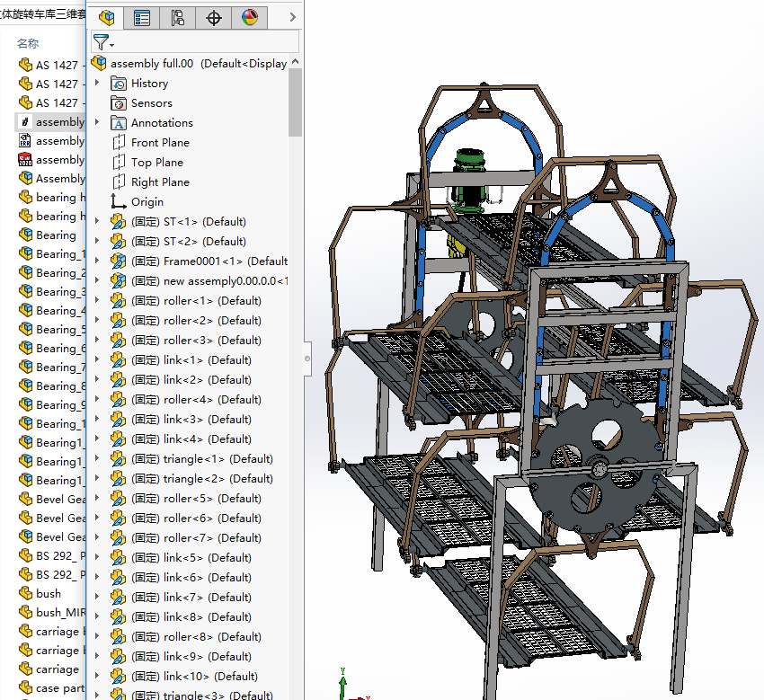764x700 pixels.
Task: Select the Bevel Gear file in the list
Action: [x=60, y=499]
